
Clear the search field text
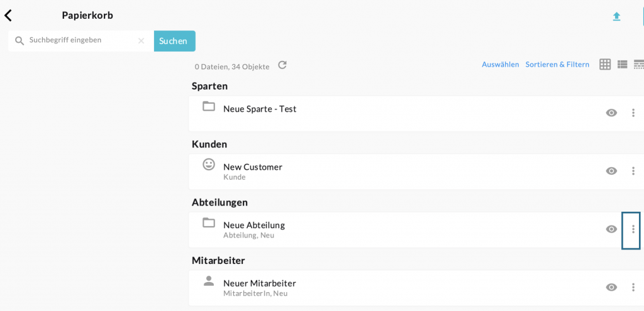click(x=141, y=41)
